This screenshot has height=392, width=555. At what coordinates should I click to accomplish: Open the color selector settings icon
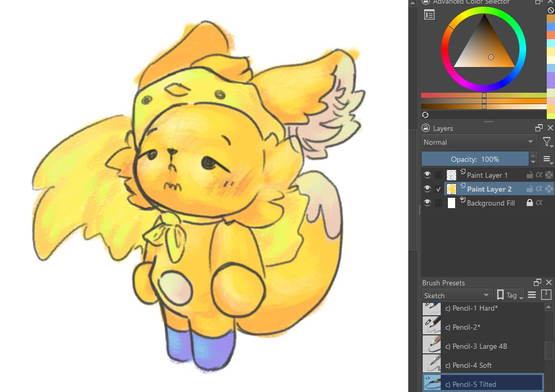pyautogui.click(x=429, y=15)
